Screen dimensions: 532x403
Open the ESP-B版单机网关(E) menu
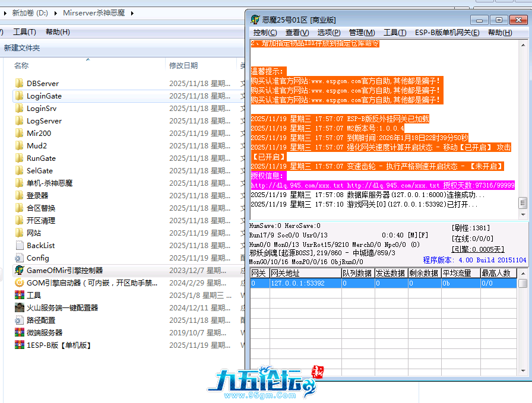[x=446, y=33]
